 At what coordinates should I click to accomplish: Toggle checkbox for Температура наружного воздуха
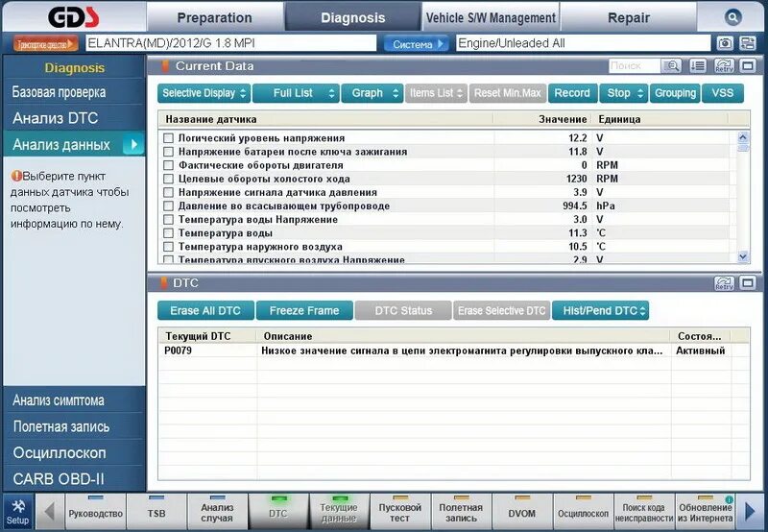click(x=169, y=247)
